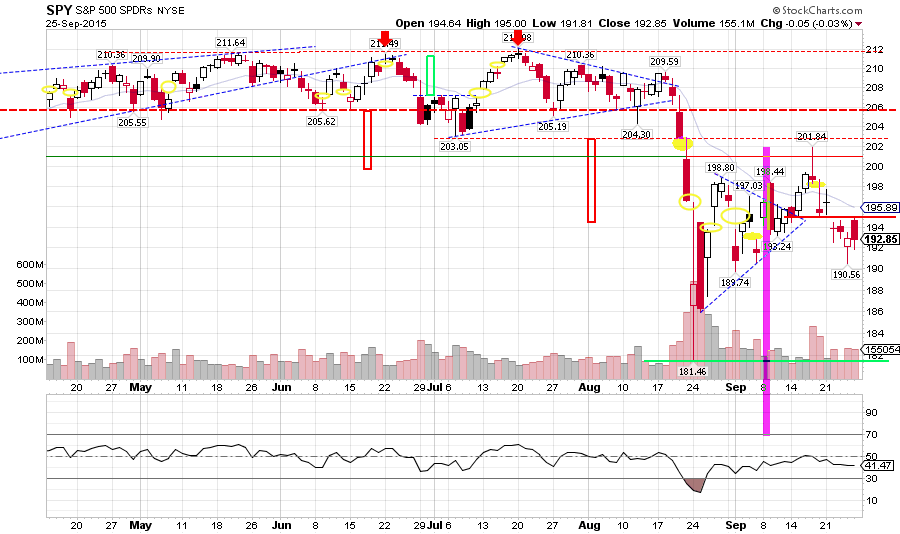Click the 10 RSI axis label
The image size is (900, 534).
tap(871, 501)
